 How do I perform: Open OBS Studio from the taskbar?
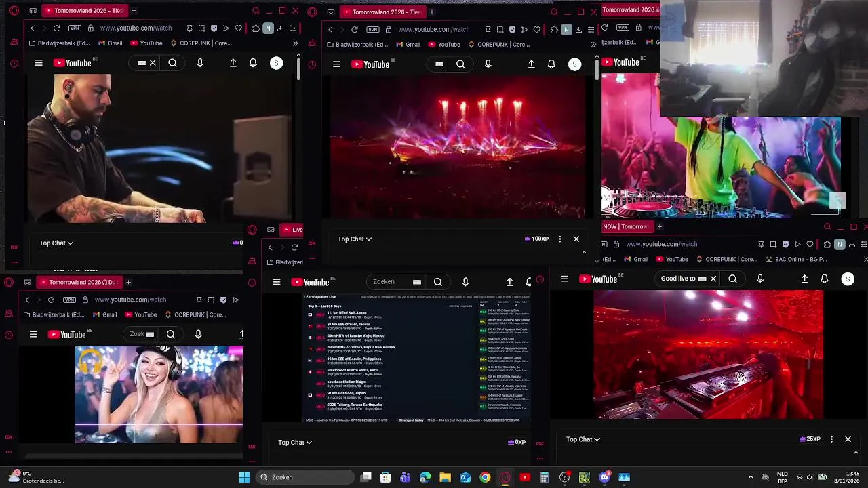coord(564,477)
